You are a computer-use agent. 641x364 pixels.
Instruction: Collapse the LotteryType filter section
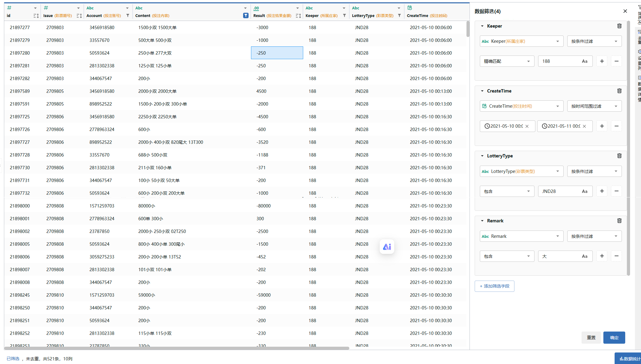coord(482,156)
